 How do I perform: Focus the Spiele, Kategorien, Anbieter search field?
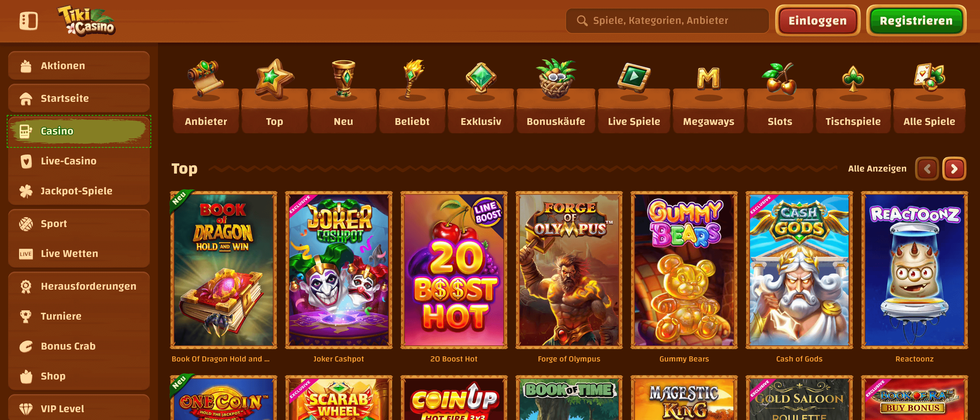(667, 20)
